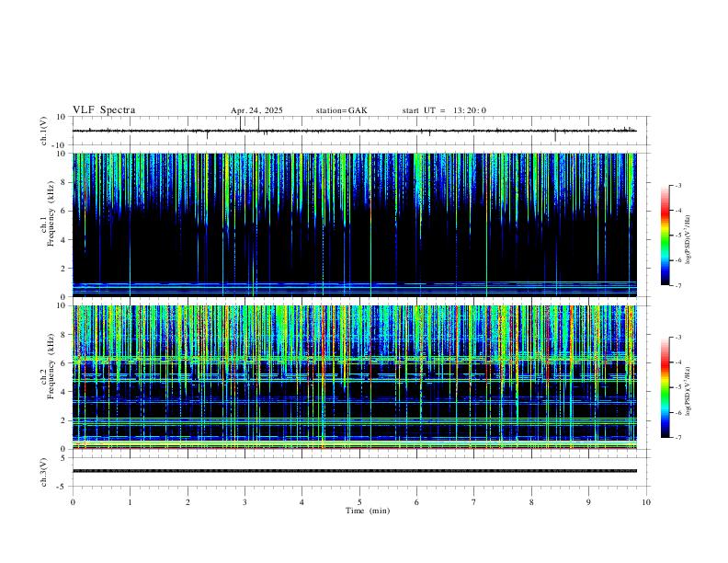Click the time axis tick label '5'
The image size is (728, 563).
pyautogui.click(x=359, y=502)
